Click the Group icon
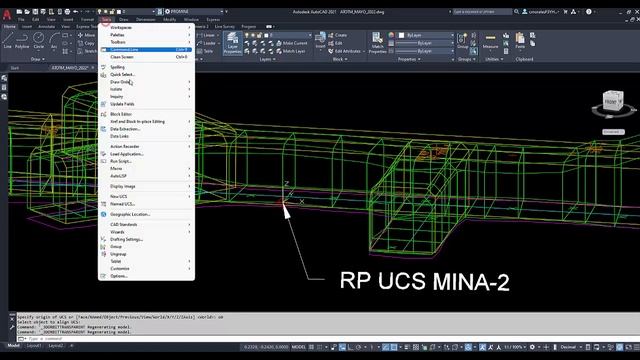640x360 pixels. tap(462, 41)
